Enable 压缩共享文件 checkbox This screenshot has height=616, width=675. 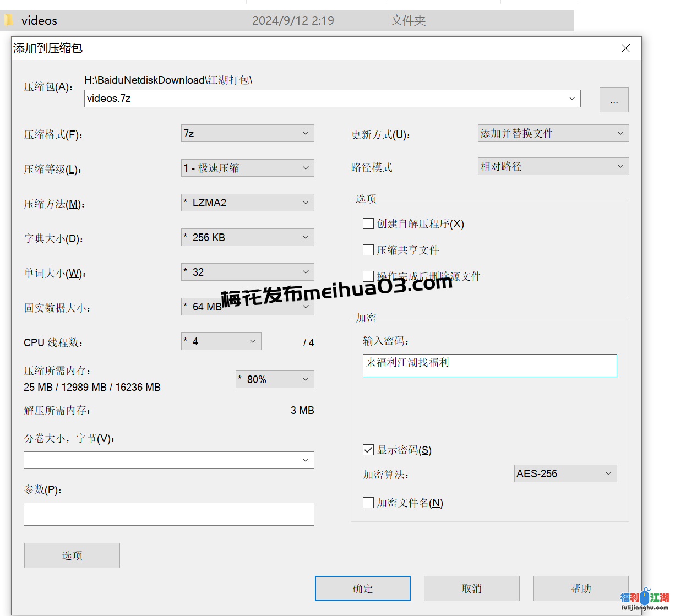pos(368,250)
